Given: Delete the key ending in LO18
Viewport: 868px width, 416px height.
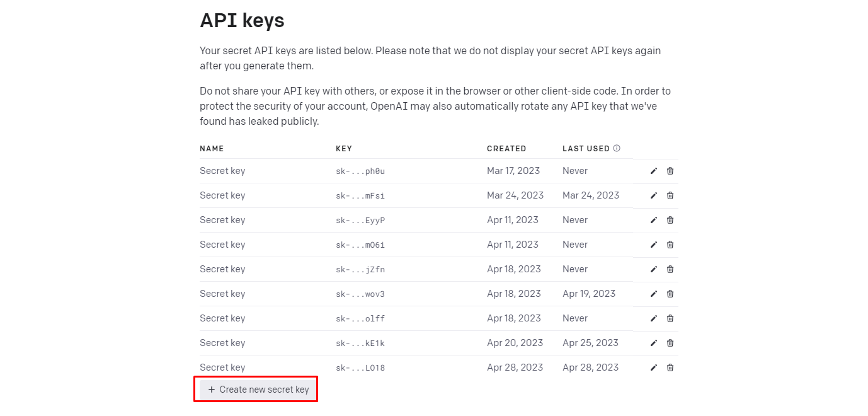Looking at the screenshot, I should (x=670, y=367).
